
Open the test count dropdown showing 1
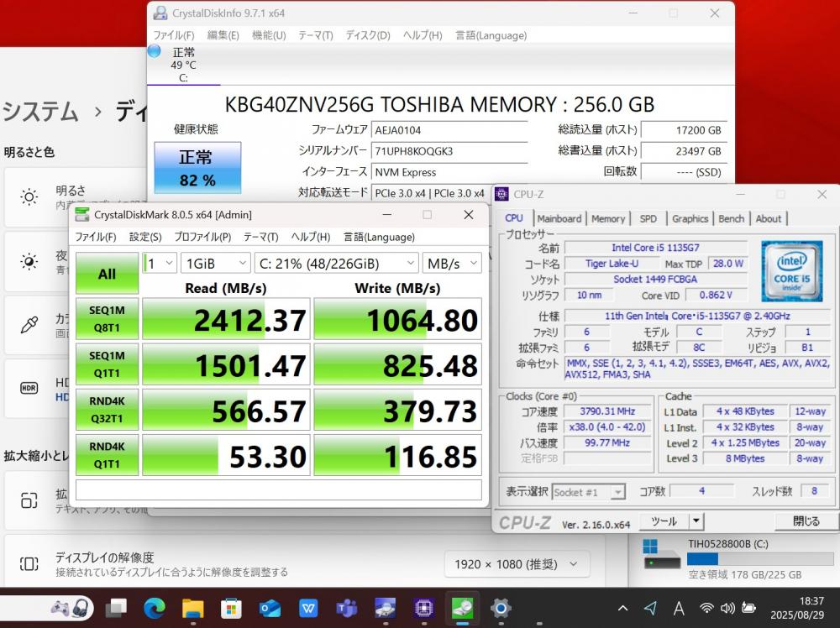pos(159,263)
